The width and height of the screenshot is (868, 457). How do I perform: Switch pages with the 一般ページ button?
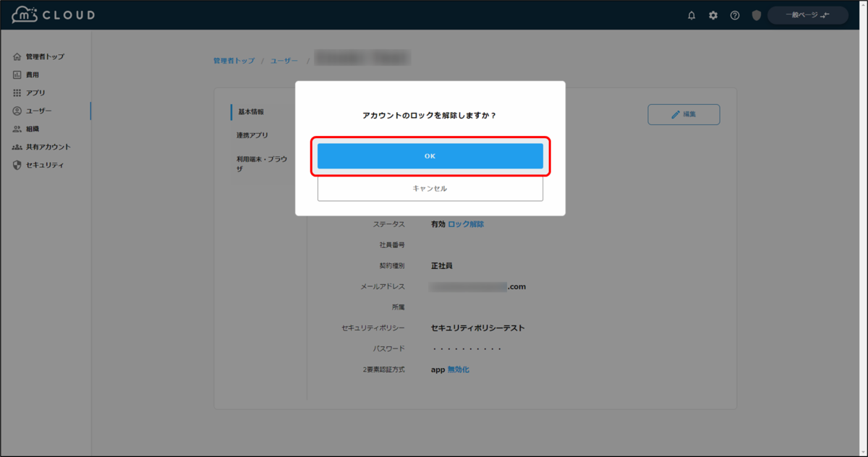pos(807,14)
